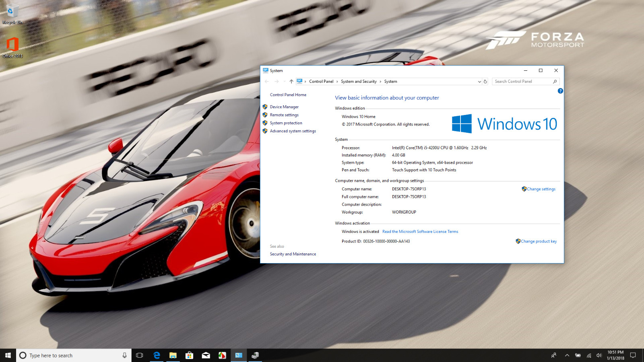Open the Office 2013 desktop shortcut
Viewport: 644px width, 362px height.
(x=12, y=47)
